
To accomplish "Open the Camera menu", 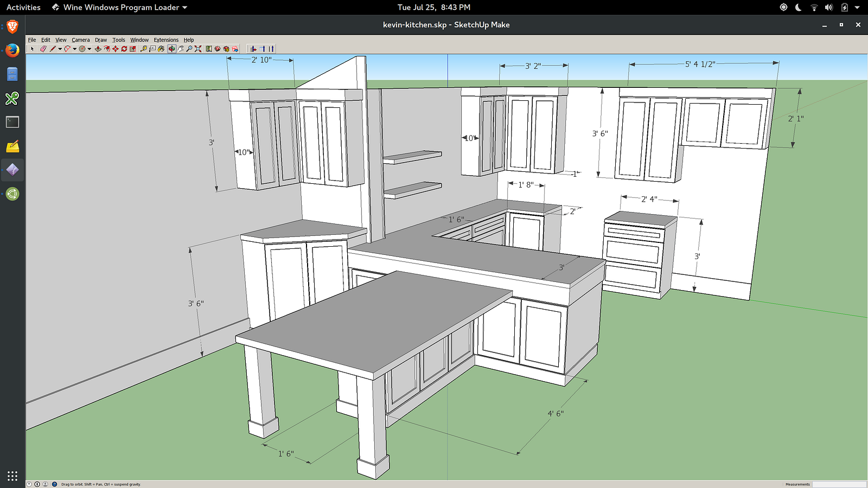I will (80, 40).
